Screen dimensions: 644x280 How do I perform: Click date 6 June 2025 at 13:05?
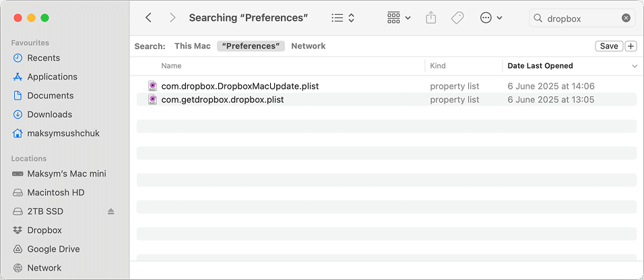[x=551, y=100]
